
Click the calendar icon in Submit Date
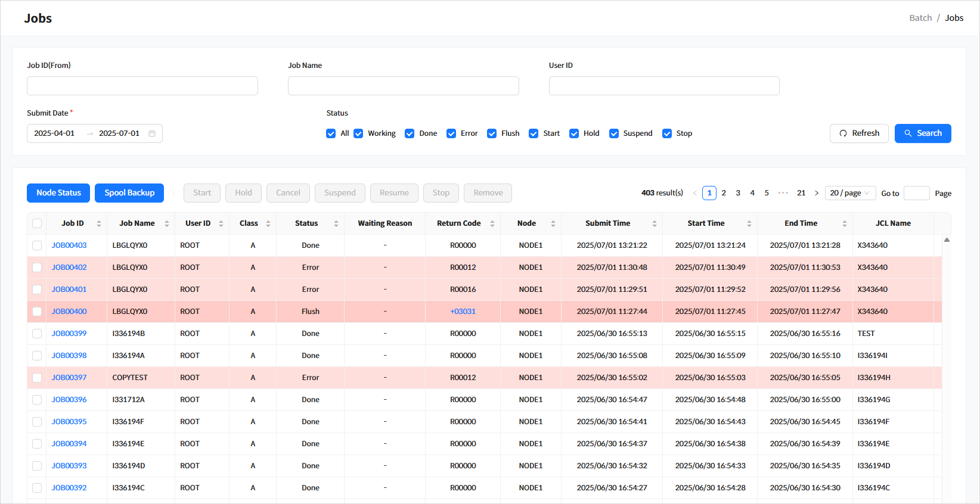click(x=152, y=133)
